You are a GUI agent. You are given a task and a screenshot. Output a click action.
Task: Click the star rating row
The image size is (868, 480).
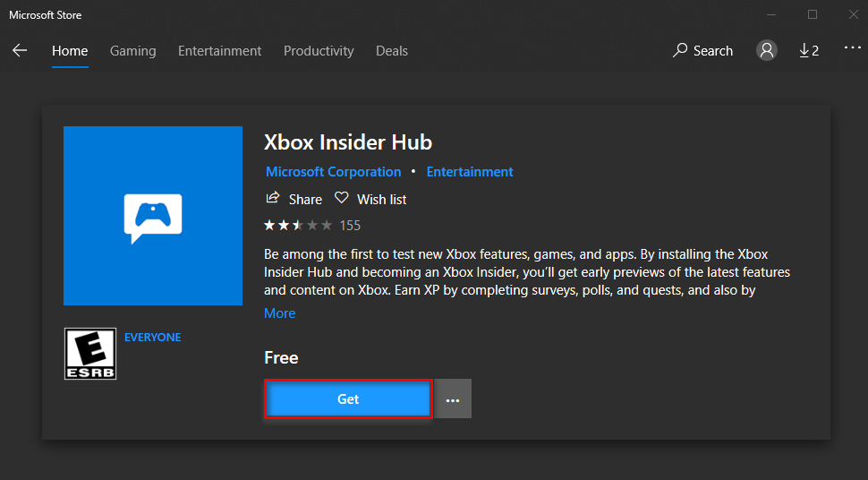tap(298, 225)
